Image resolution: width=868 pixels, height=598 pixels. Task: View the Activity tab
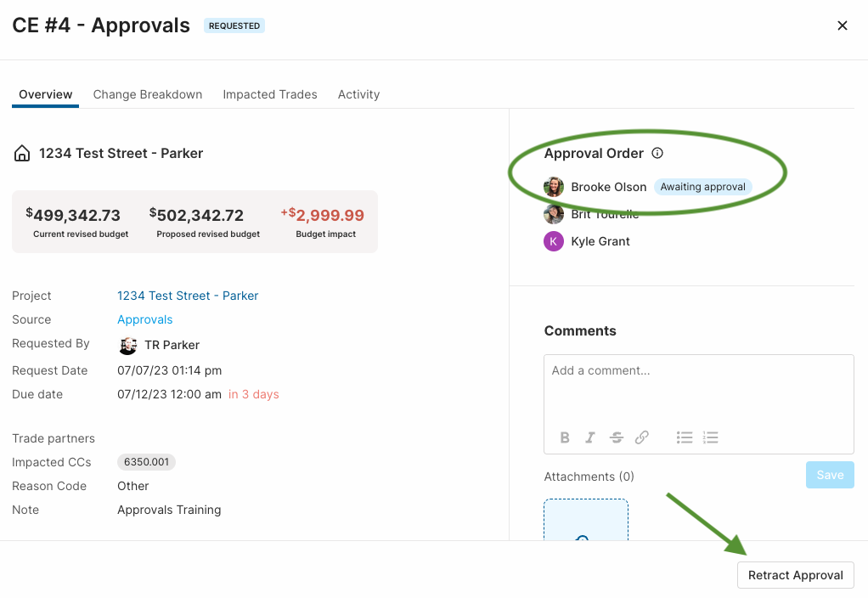click(x=358, y=94)
